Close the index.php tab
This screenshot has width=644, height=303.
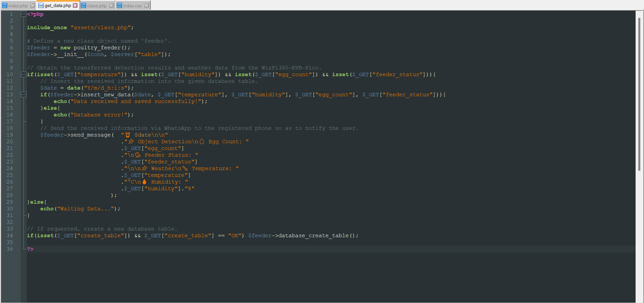32,5
